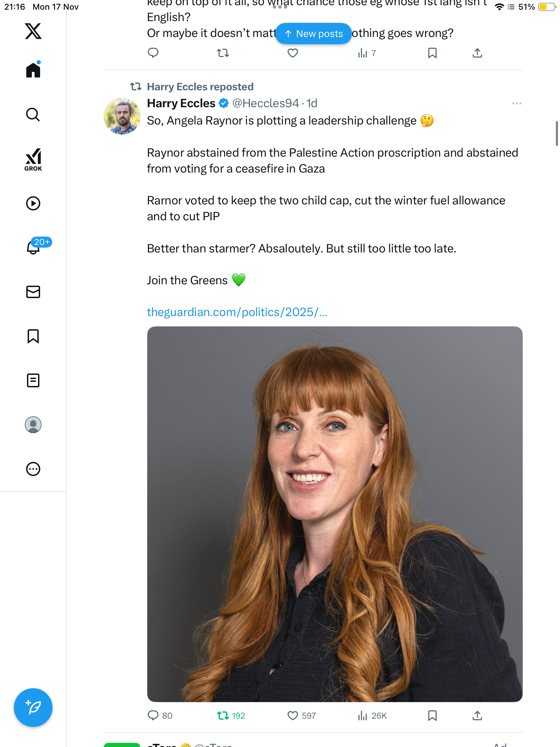Open Messages envelope icon
The height and width of the screenshot is (747, 560).
(x=33, y=292)
